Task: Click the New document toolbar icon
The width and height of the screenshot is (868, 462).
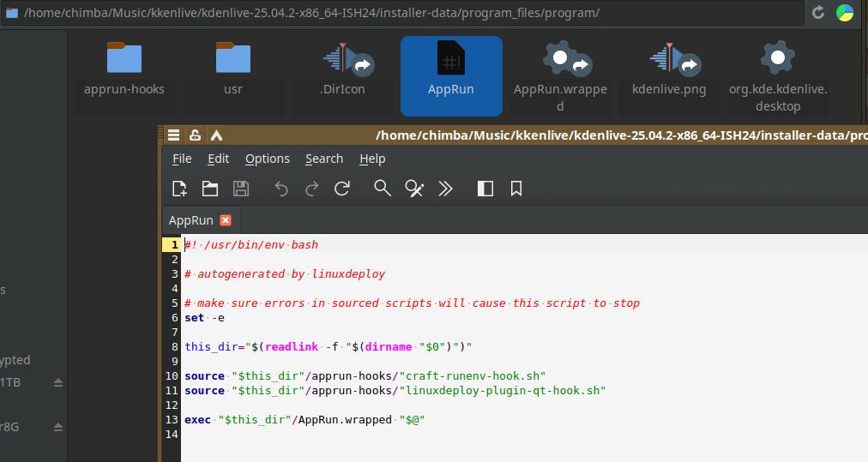Action: [179, 189]
